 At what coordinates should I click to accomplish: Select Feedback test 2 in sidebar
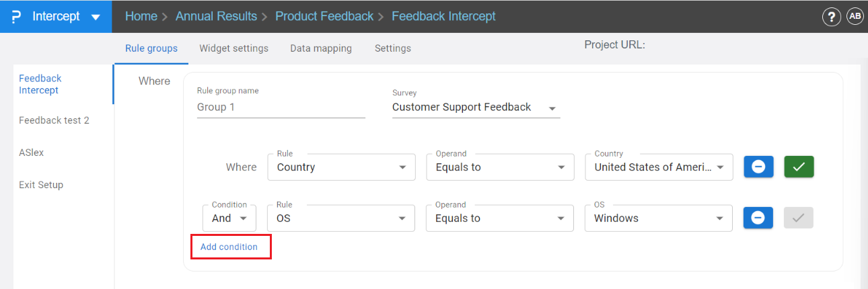[54, 120]
